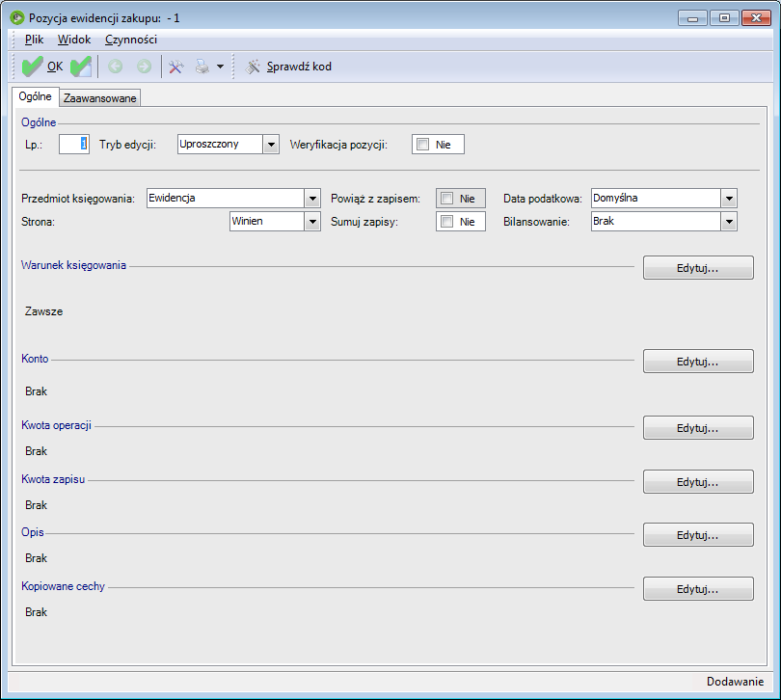Focus the Lp. number field
The image size is (781, 700).
pos(73,144)
